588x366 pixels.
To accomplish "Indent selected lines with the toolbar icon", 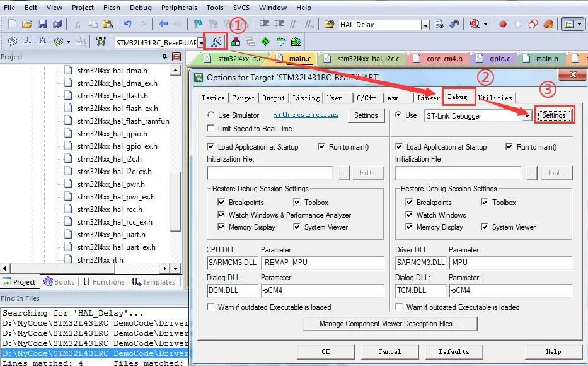I will [264, 25].
